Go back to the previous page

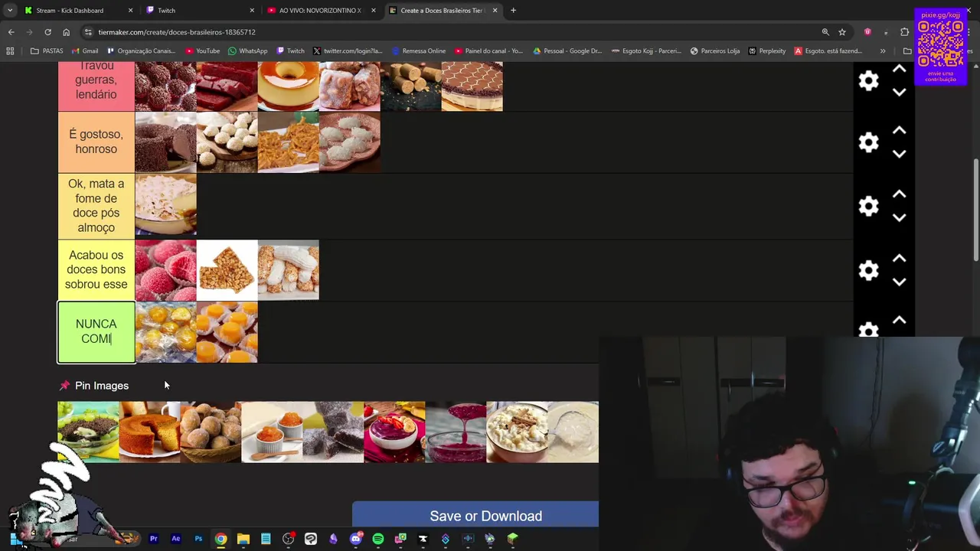point(11,32)
